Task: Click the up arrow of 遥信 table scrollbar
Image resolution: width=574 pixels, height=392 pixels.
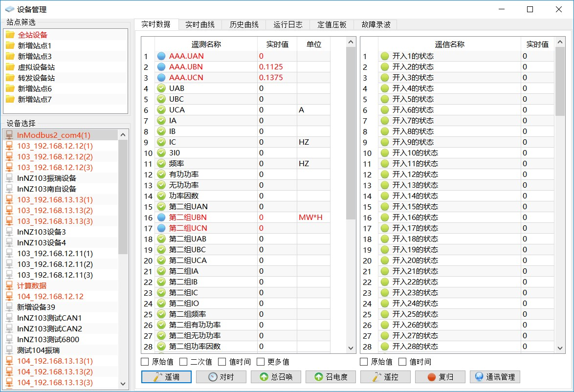Action: [560, 43]
